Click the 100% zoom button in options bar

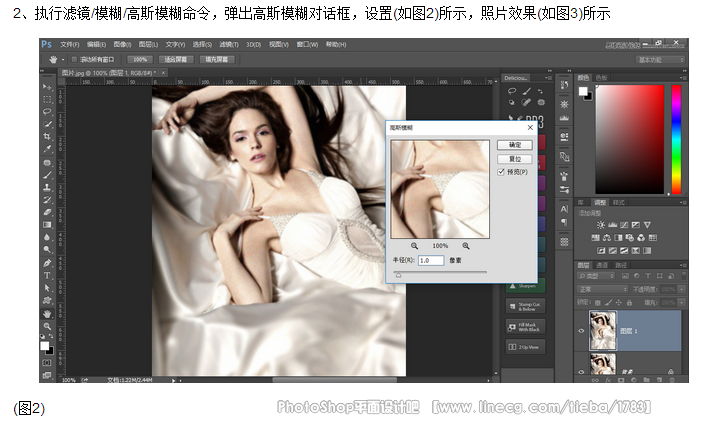[139, 59]
